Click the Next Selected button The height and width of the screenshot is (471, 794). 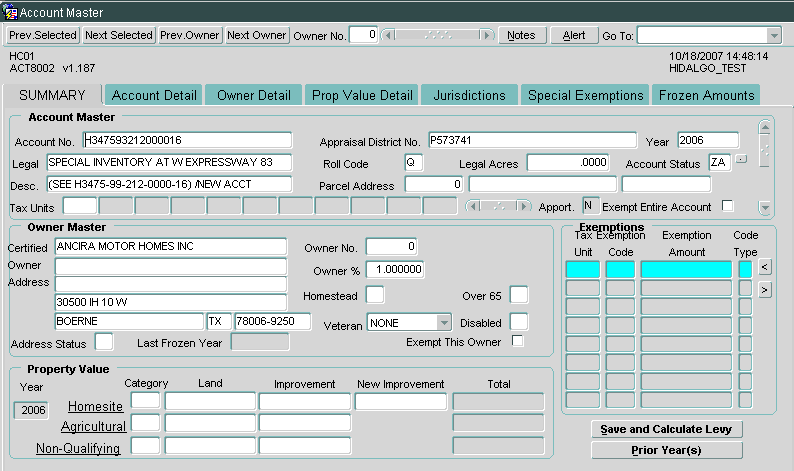point(118,35)
